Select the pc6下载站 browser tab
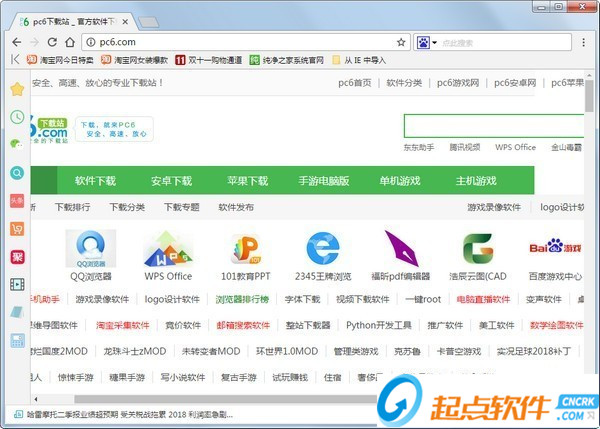This screenshot has height=429, width=600. tap(73, 22)
